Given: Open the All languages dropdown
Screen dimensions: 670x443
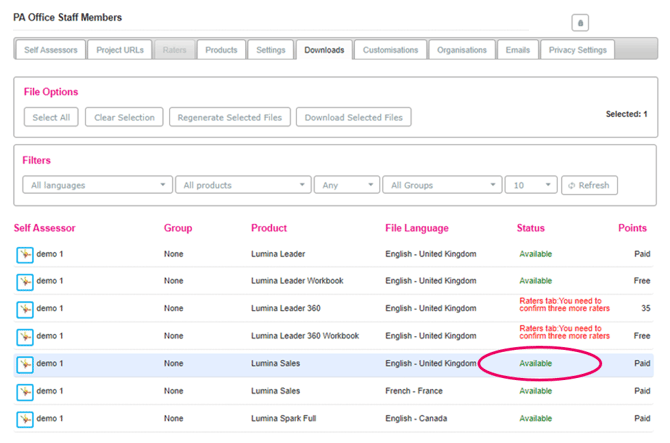Looking at the screenshot, I should (97, 185).
